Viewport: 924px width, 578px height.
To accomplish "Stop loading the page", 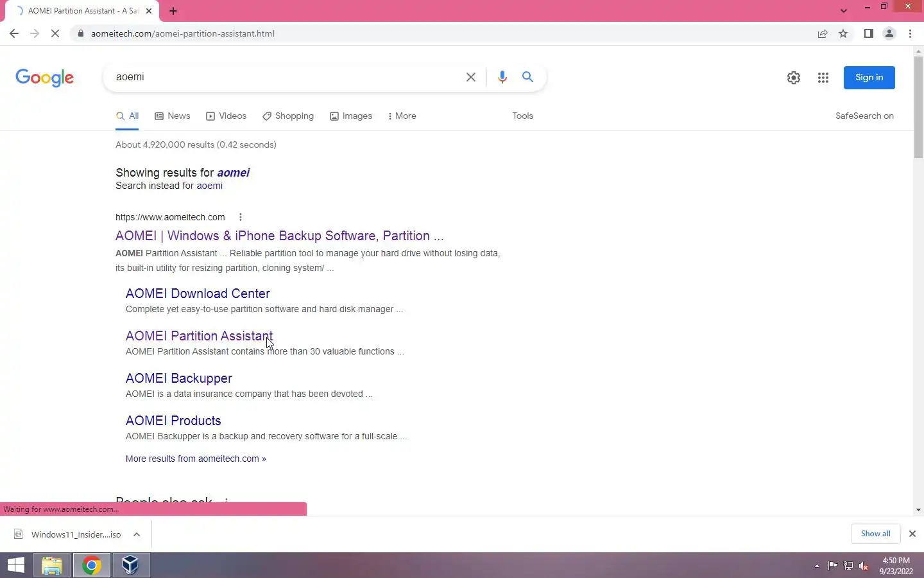I will (x=55, y=33).
